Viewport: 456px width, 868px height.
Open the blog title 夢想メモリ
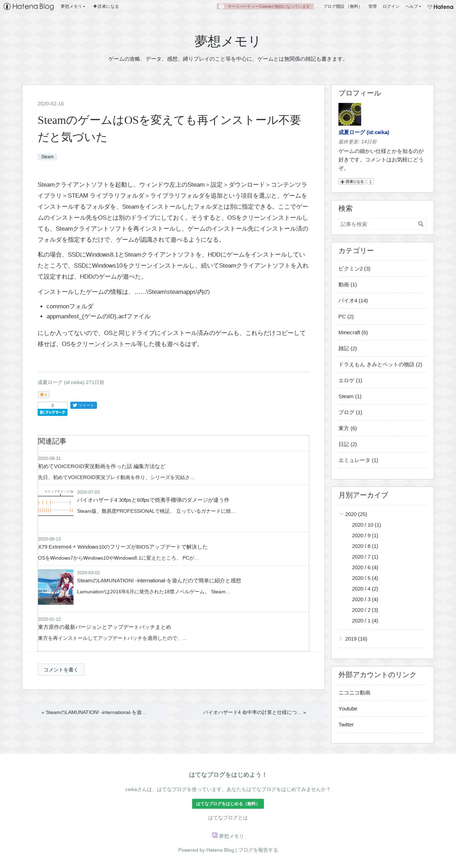point(227,42)
